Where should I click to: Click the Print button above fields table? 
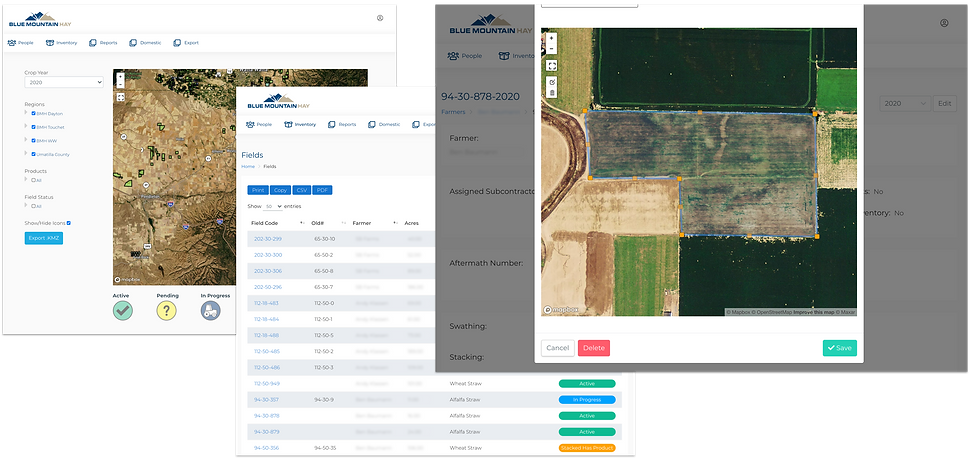tap(259, 190)
